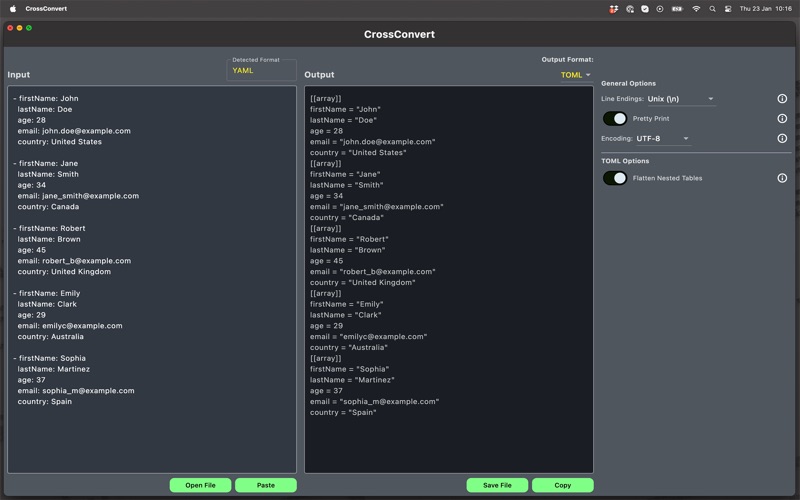Click input line 'lastName: Smith'
Viewport: 800px width, 500px height.
click(x=48, y=174)
